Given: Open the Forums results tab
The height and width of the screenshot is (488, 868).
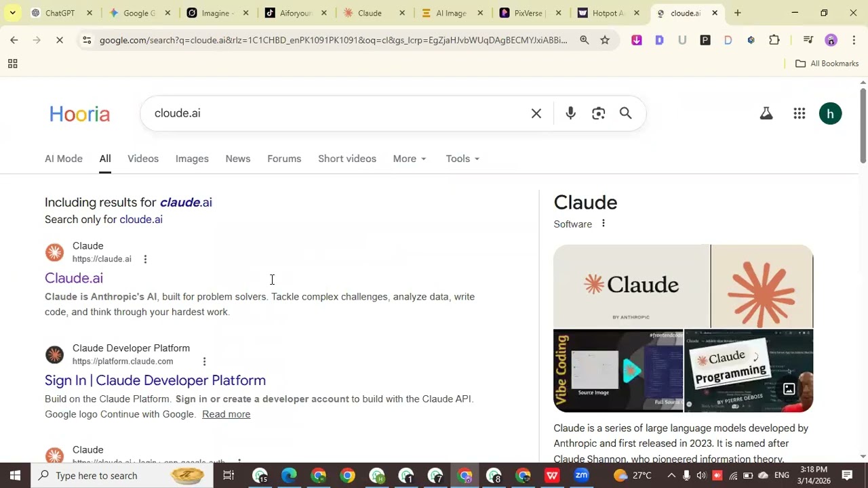Looking at the screenshot, I should [284, 159].
